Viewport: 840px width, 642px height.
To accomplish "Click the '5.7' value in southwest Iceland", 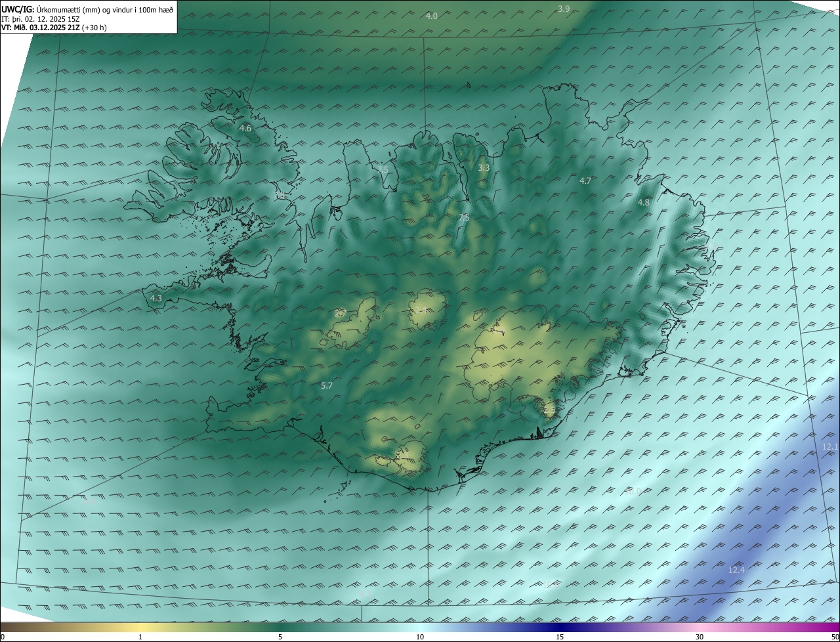I will [327, 385].
